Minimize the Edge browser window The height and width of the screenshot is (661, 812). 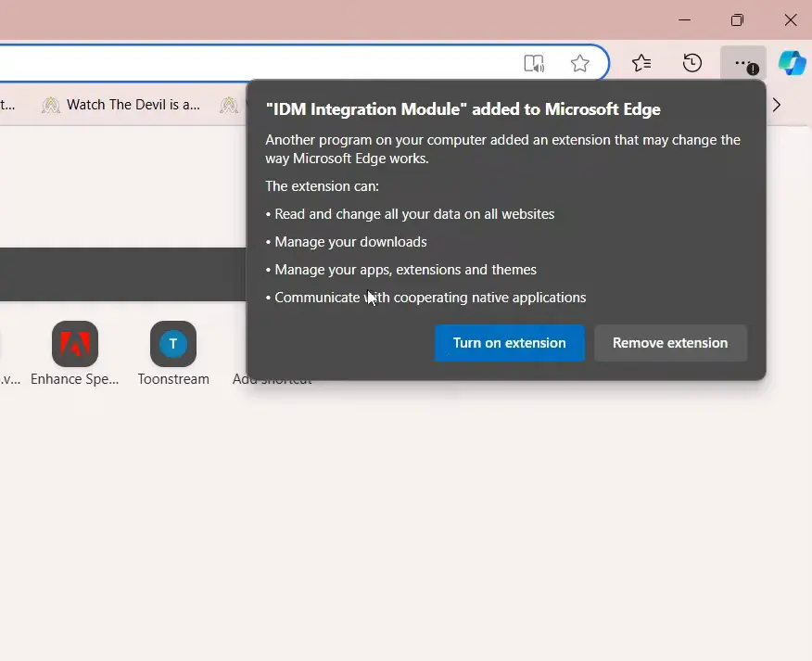(x=684, y=19)
